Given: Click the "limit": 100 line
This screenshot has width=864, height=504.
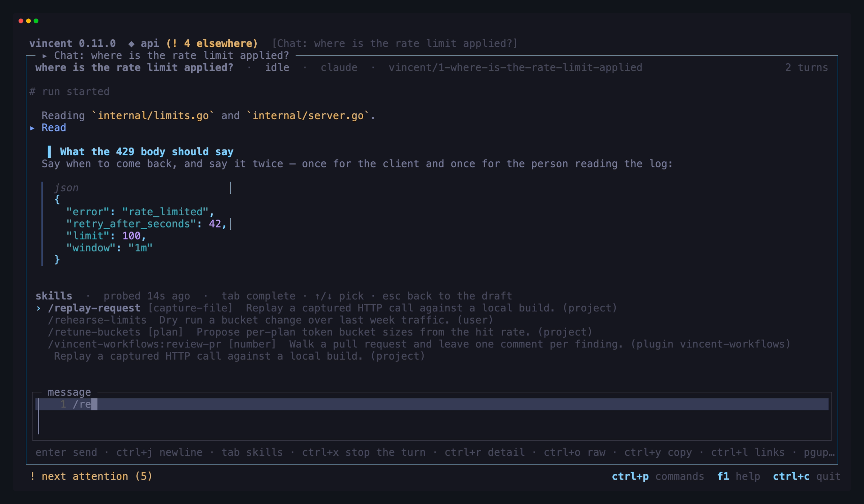Looking at the screenshot, I should coord(106,236).
